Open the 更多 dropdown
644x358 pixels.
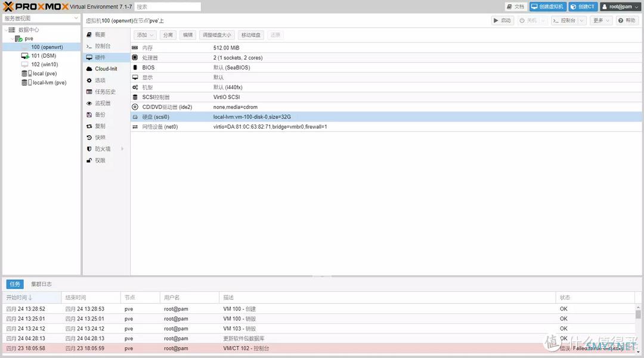[601, 20]
